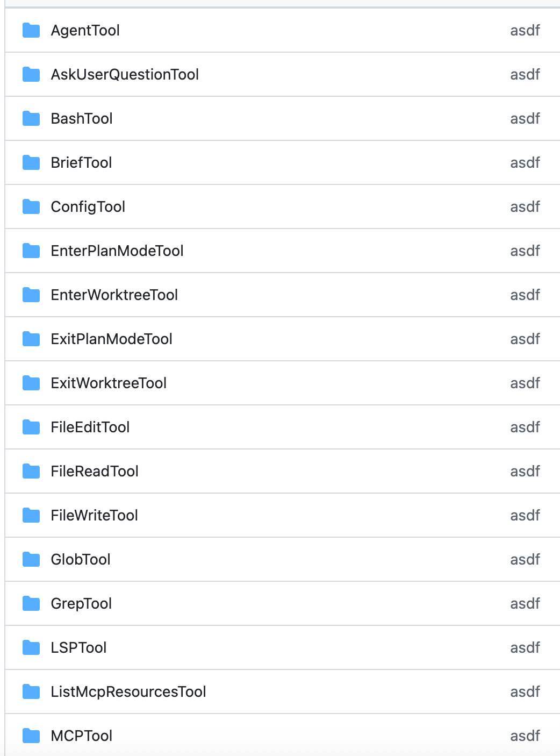Open the ListMcpResourcesTool folder
The image size is (560, 756).
(128, 692)
